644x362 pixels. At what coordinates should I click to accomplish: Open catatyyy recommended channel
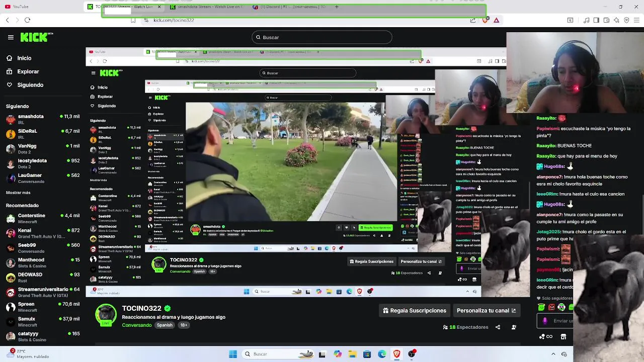point(43,336)
